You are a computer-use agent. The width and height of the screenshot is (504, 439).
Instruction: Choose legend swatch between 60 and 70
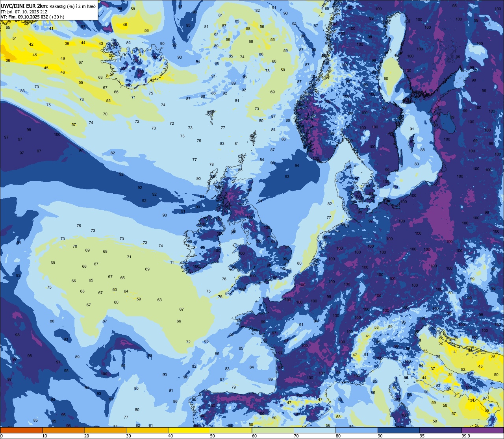click(x=273, y=430)
